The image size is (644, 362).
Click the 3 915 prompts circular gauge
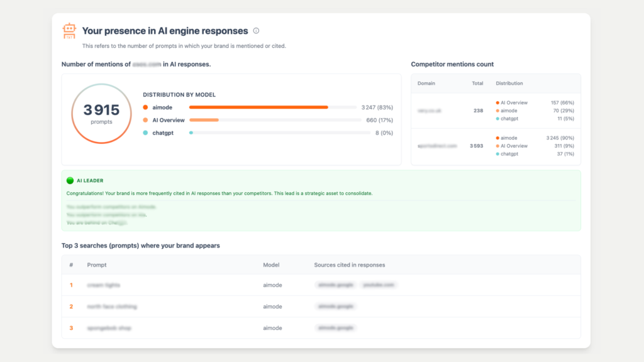tap(101, 113)
